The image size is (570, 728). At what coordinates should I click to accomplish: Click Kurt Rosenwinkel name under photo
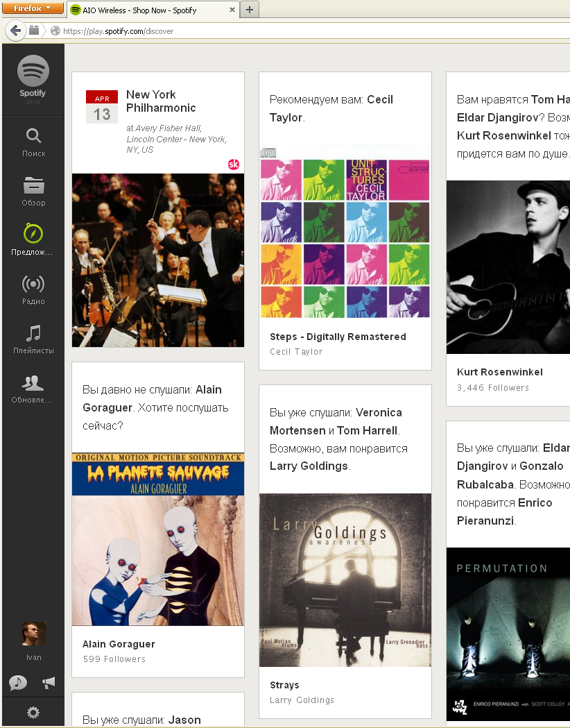[499, 372]
